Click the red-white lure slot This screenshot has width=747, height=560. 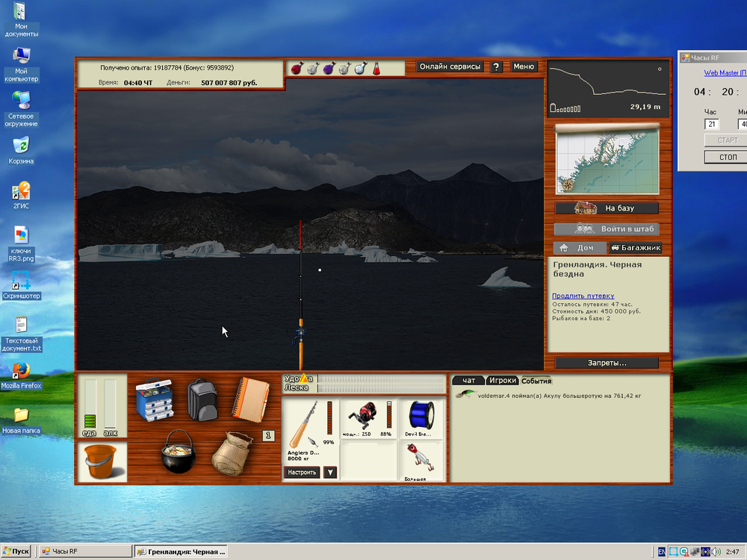point(421,458)
